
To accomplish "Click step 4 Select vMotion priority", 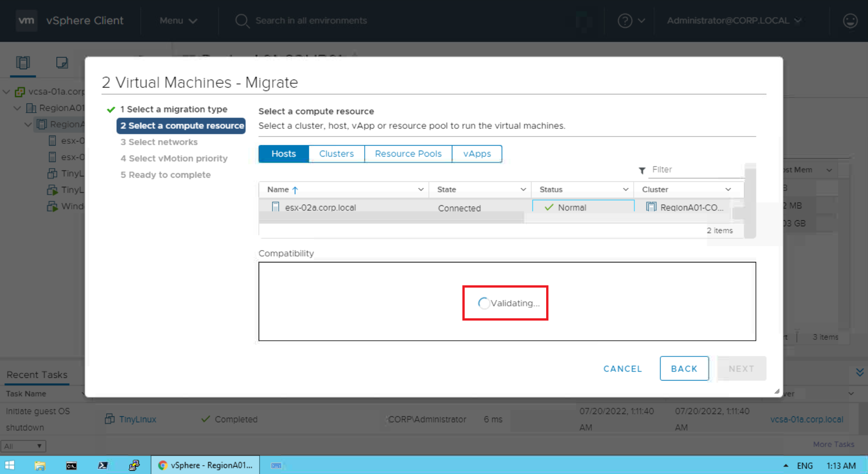I will [174, 158].
